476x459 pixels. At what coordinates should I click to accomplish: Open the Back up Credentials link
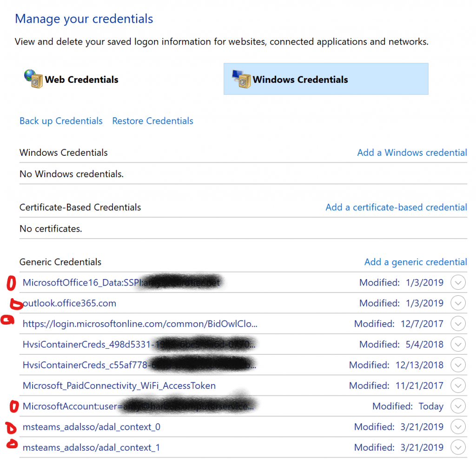[x=61, y=121]
